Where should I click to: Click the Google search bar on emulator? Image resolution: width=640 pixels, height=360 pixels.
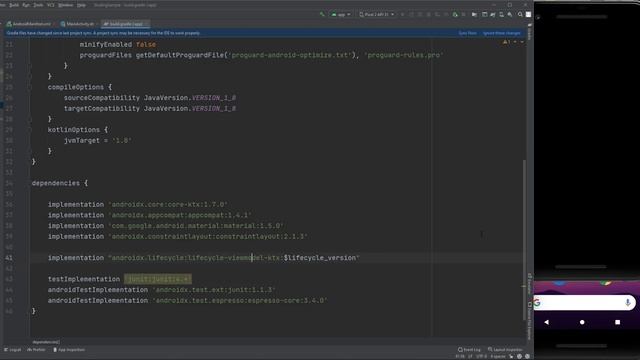pos(584,303)
